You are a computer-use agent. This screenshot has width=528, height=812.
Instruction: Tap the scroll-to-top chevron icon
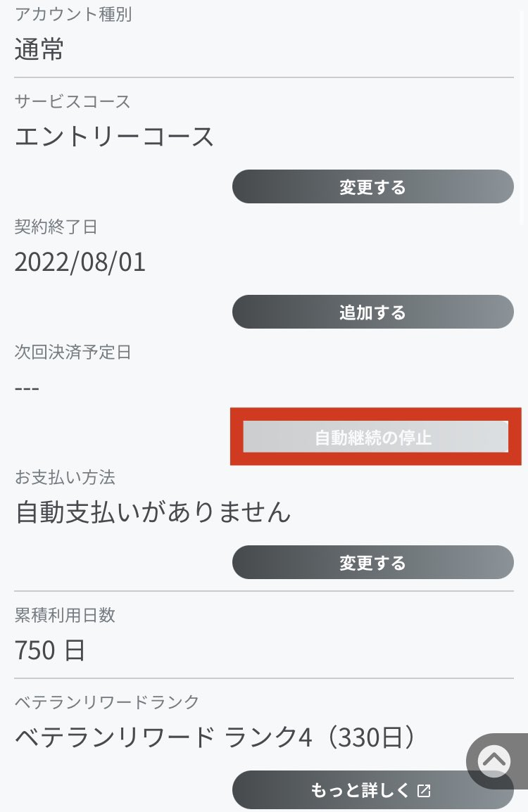tap(494, 761)
